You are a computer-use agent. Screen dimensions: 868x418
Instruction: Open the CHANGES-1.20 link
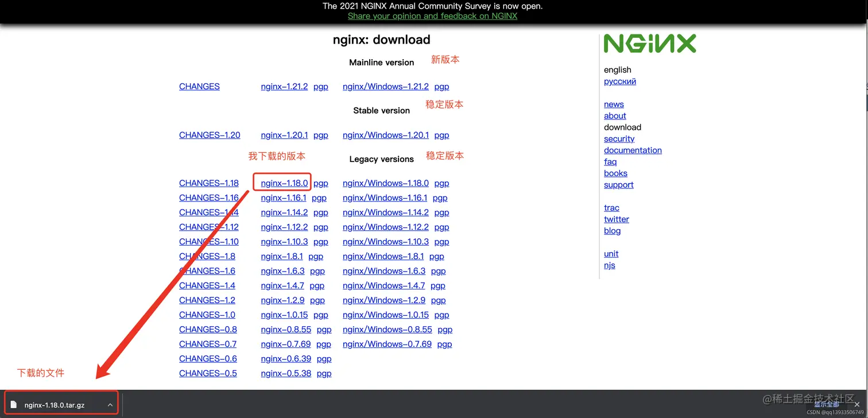click(x=210, y=136)
